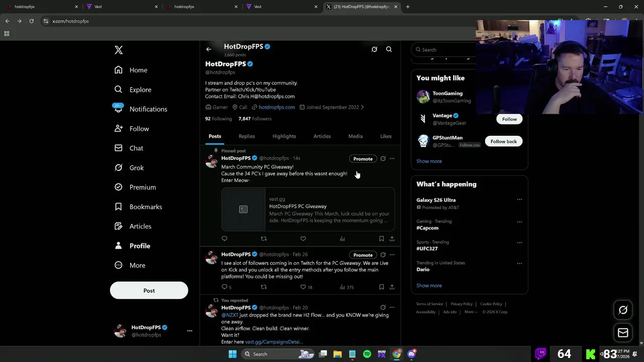Screen dimensions: 644x362
Task: Click the X logo in the sidebar
Action: pyautogui.click(x=118, y=50)
